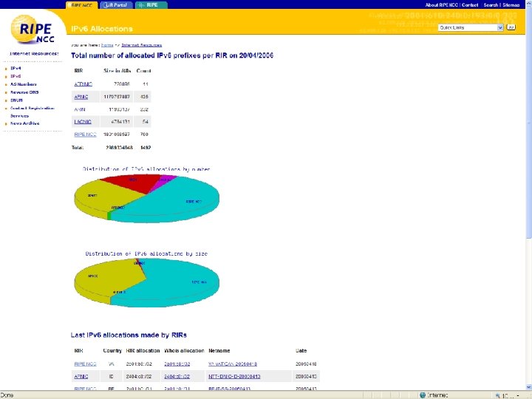532x399 pixels.
Task: Open the Contact link in header
Action: click(470, 4)
